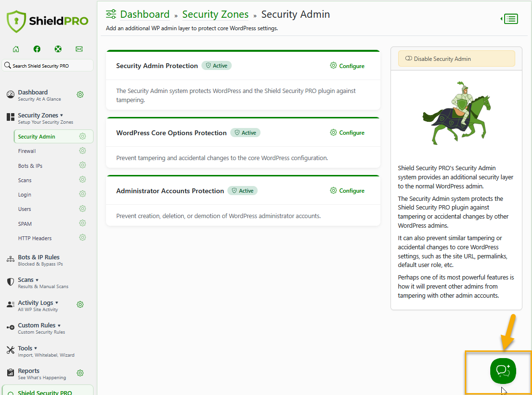Open Scans zone gear icon
The height and width of the screenshot is (395, 532).
(83, 179)
